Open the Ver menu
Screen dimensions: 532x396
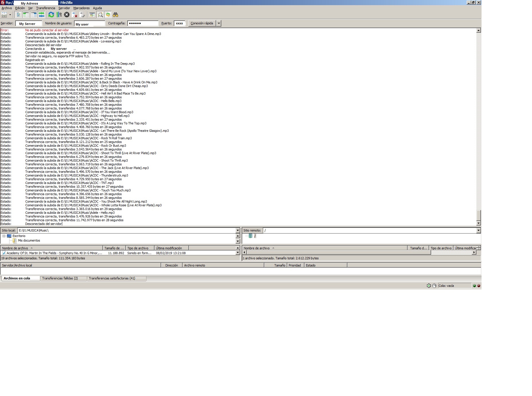(x=30, y=8)
